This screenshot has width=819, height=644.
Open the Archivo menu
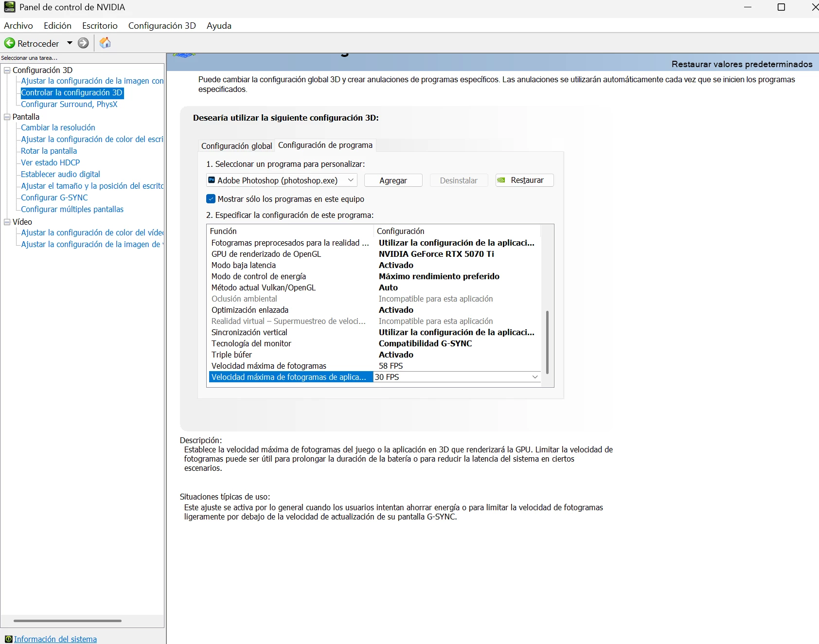(x=18, y=25)
